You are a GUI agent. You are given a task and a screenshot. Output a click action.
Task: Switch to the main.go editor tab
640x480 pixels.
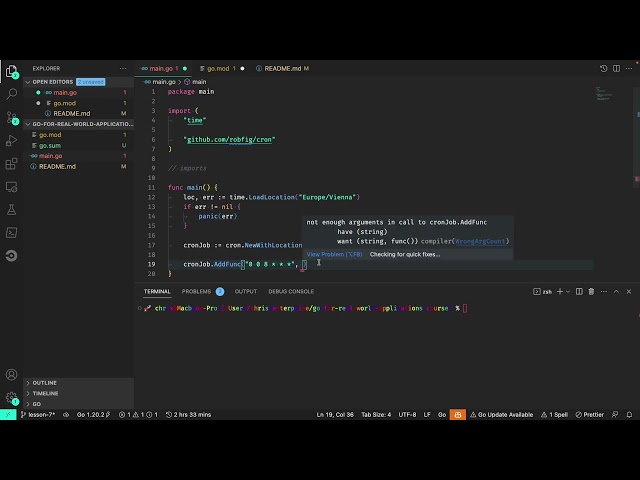click(x=162, y=69)
